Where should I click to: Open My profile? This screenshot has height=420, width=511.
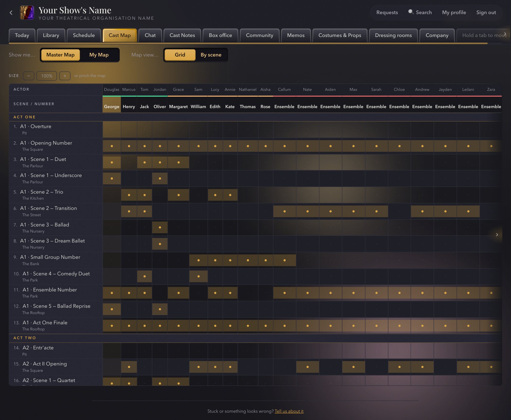[454, 12]
